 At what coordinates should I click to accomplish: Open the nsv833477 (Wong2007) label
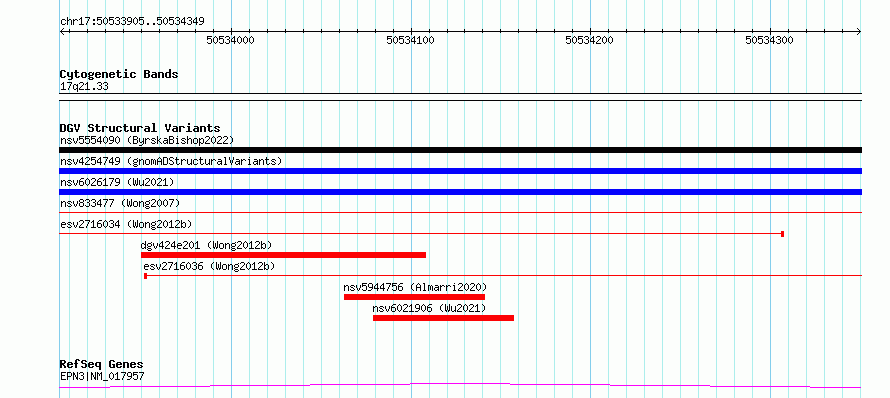point(120,203)
